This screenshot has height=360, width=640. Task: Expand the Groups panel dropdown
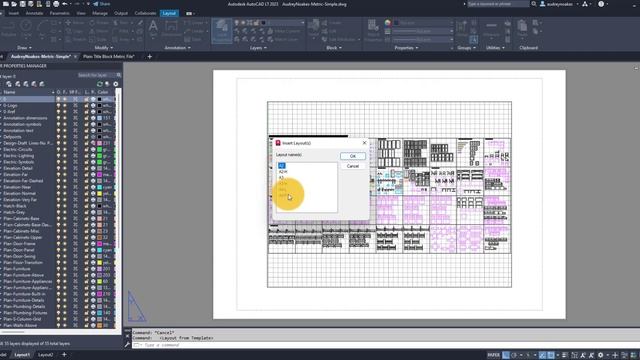[466, 48]
